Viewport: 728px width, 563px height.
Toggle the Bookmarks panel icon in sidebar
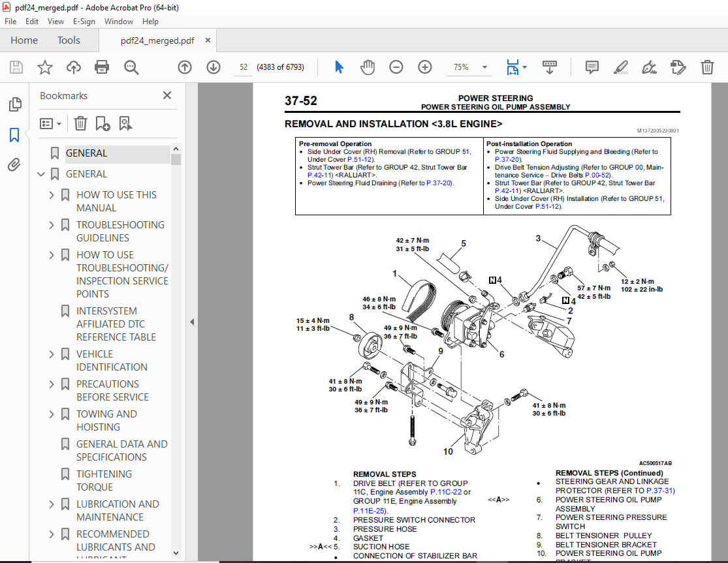14,135
